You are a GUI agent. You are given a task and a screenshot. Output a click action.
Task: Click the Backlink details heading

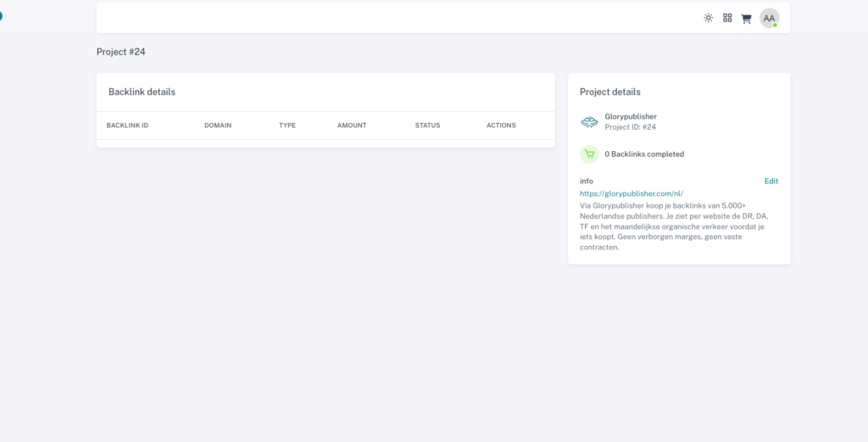142,92
